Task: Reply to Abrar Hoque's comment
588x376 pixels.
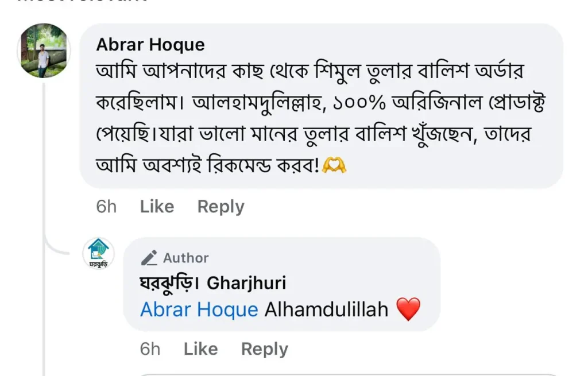Action: (220, 207)
